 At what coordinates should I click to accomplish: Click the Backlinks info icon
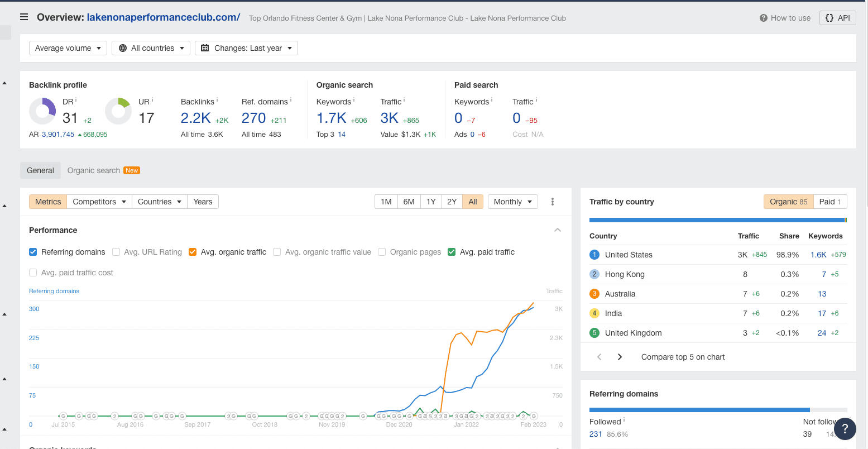217,100
